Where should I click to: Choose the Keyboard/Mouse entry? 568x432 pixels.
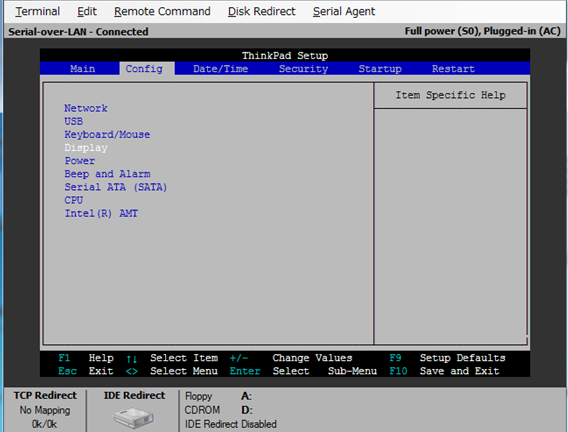pos(107,135)
